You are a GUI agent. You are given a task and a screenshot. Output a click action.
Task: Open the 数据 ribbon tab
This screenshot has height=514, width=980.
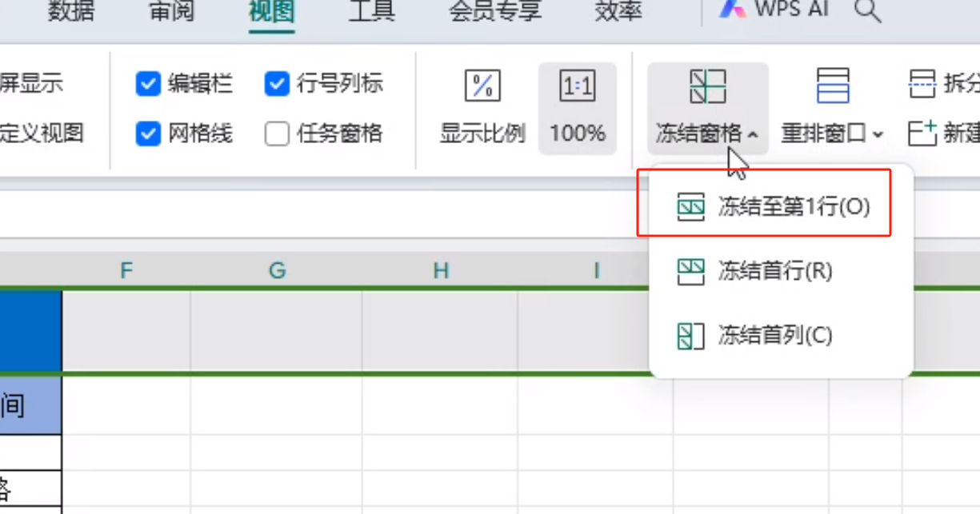(x=70, y=11)
